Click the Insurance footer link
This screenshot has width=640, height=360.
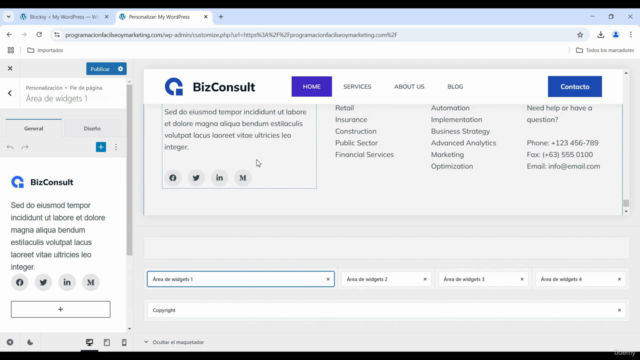pyautogui.click(x=351, y=120)
